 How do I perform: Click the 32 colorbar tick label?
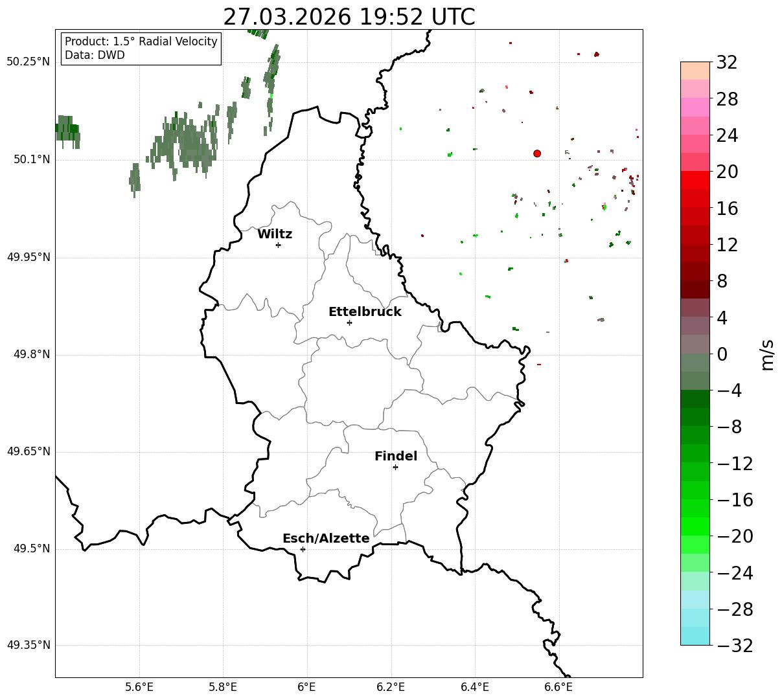[x=726, y=63]
